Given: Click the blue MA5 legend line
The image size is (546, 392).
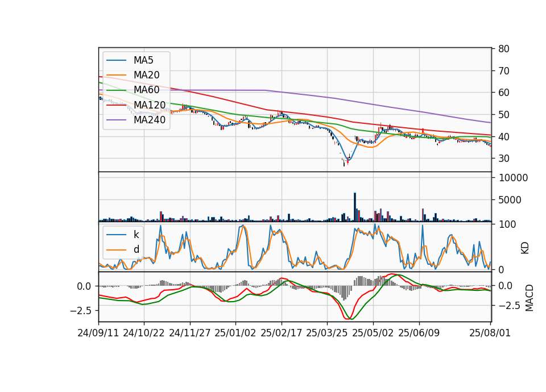Looking at the screenshot, I should click(x=116, y=60).
